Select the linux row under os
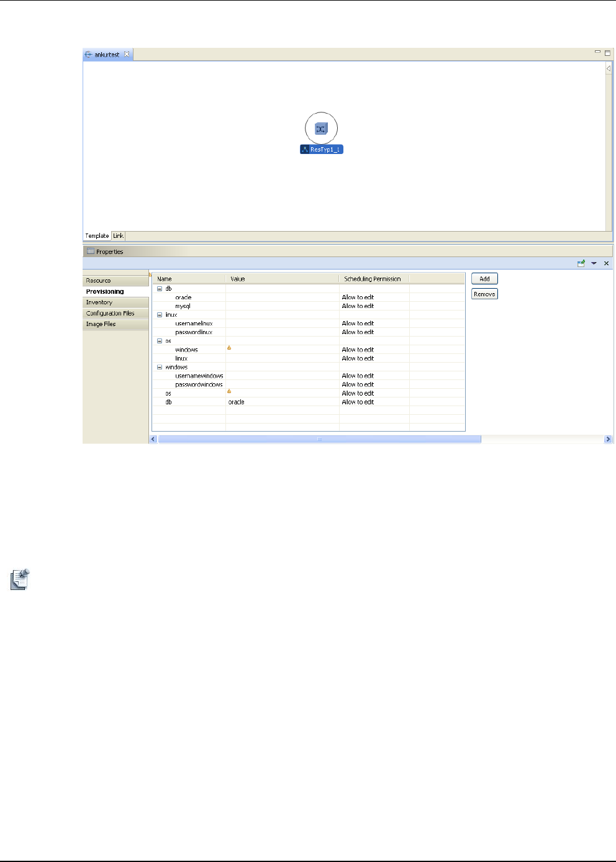616x862 pixels. point(309,358)
